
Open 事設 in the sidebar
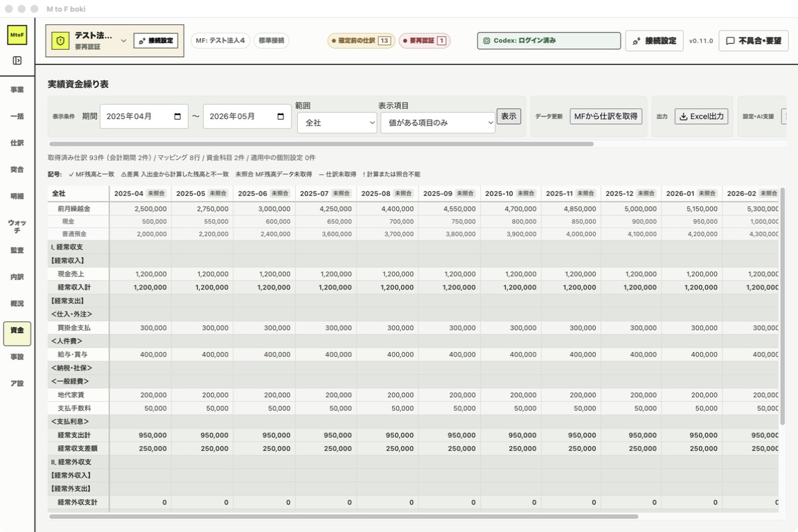click(17, 357)
